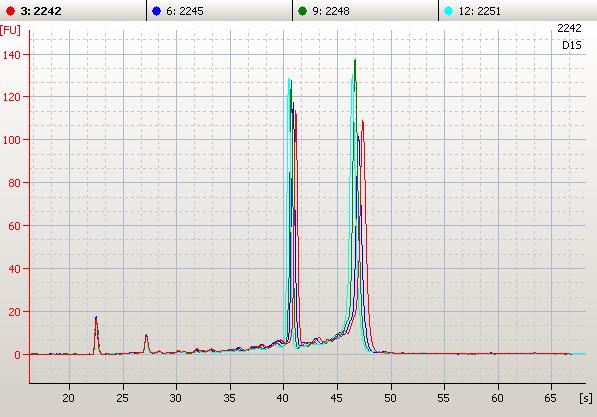This screenshot has height=417, width=597.
Task: Click the 50 tick on the time axis
Action: point(390,398)
